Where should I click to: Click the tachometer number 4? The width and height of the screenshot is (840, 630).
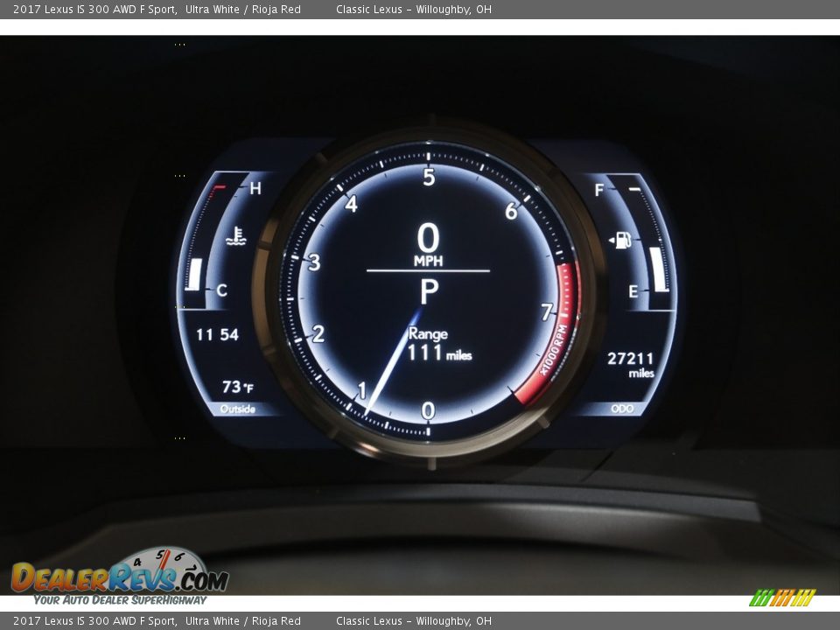(x=351, y=204)
